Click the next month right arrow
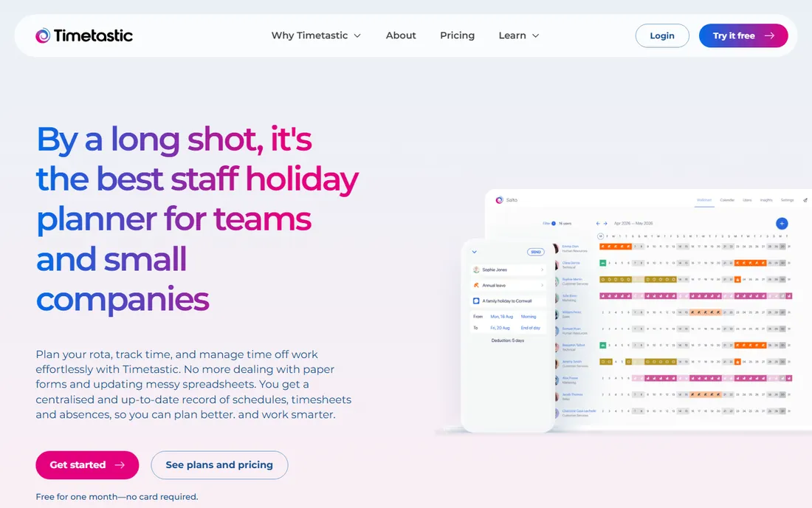The width and height of the screenshot is (812, 508). pyautogui.click(x=605, y=224)
